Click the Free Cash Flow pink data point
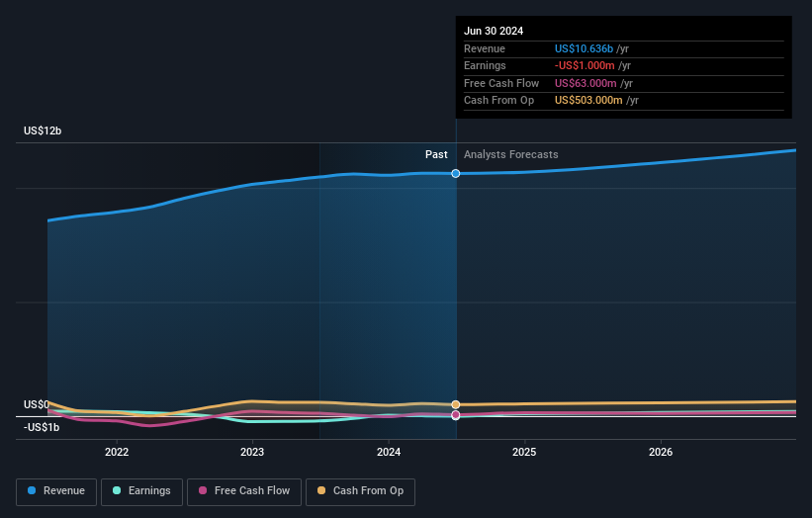The height and width of the screenshot is (518, 812). tap(456, 415)
